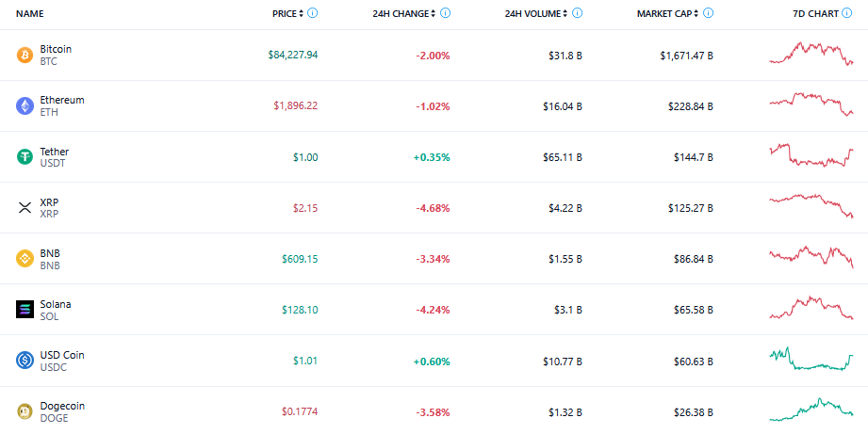This screenshot has height=434, width=868.
Task: Select XRP price $2.15
Action: (305, 208)
